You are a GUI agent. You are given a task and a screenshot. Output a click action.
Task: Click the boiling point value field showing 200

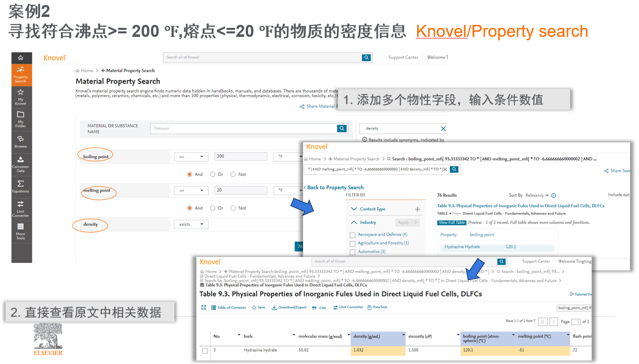[241, 156]
